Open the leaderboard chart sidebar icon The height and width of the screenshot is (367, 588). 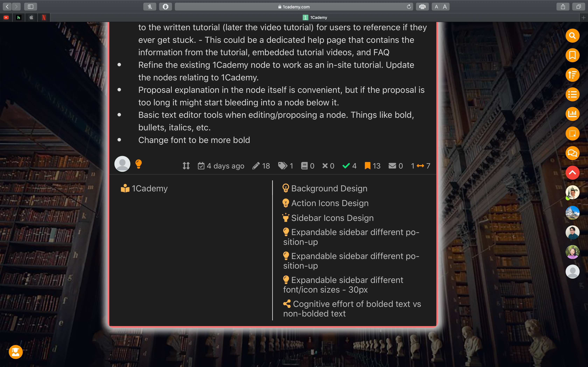coord(572,114)
